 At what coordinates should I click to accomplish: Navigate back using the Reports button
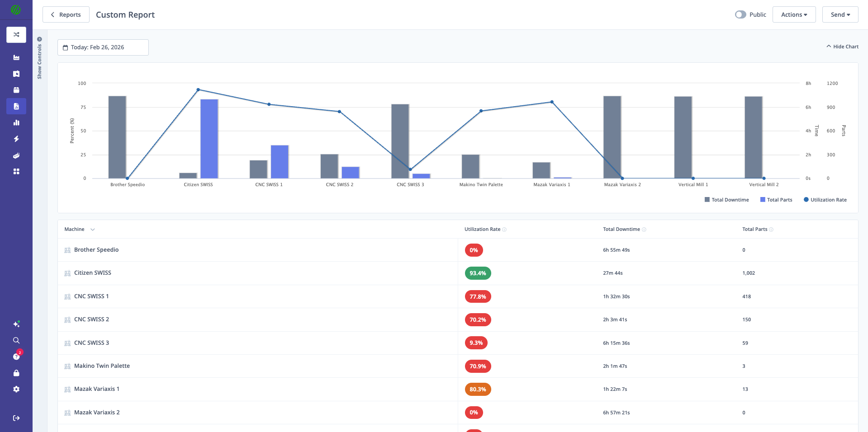pyautogui.click(x=66, y=14)
